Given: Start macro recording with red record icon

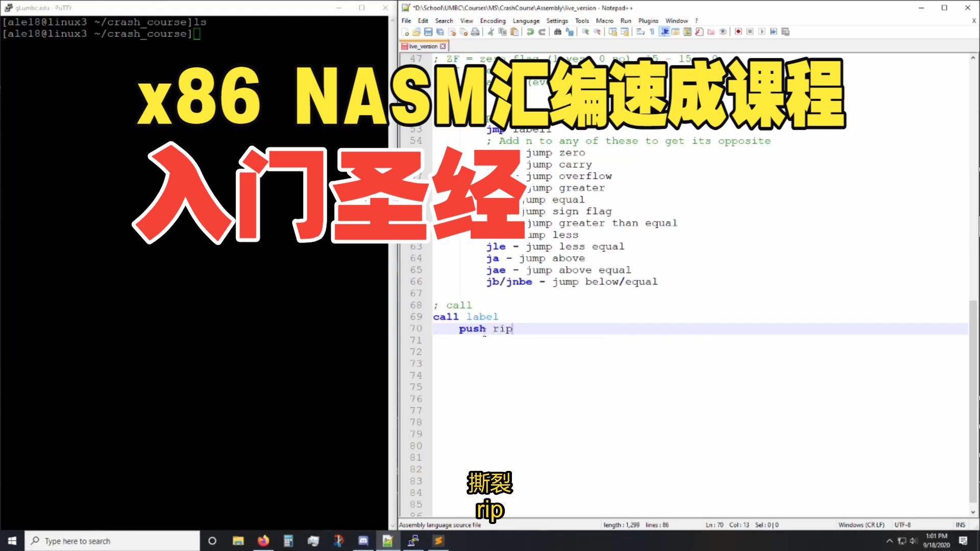Looking at the screenshot, I should (738, 32).
